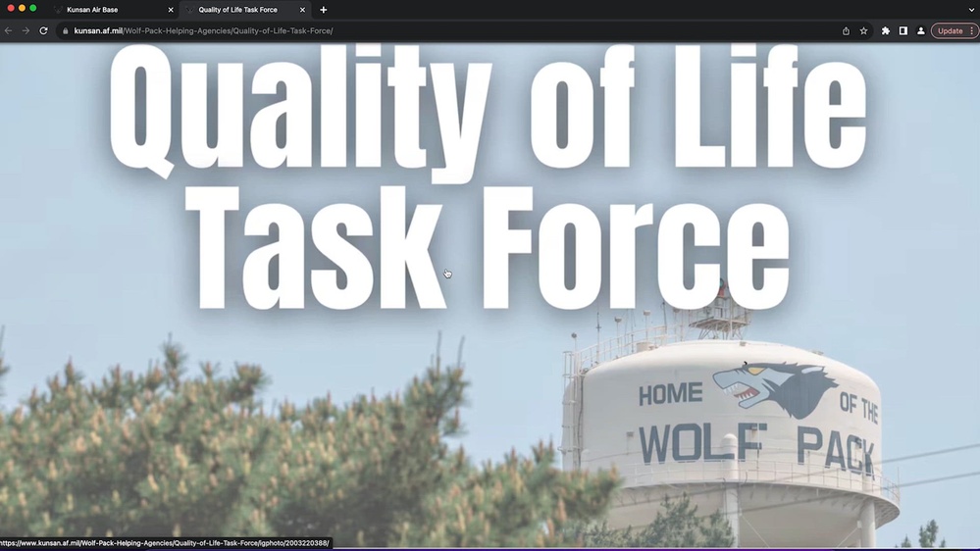Switch to the Kunsan Air Base tab

[x=92, y=10]
